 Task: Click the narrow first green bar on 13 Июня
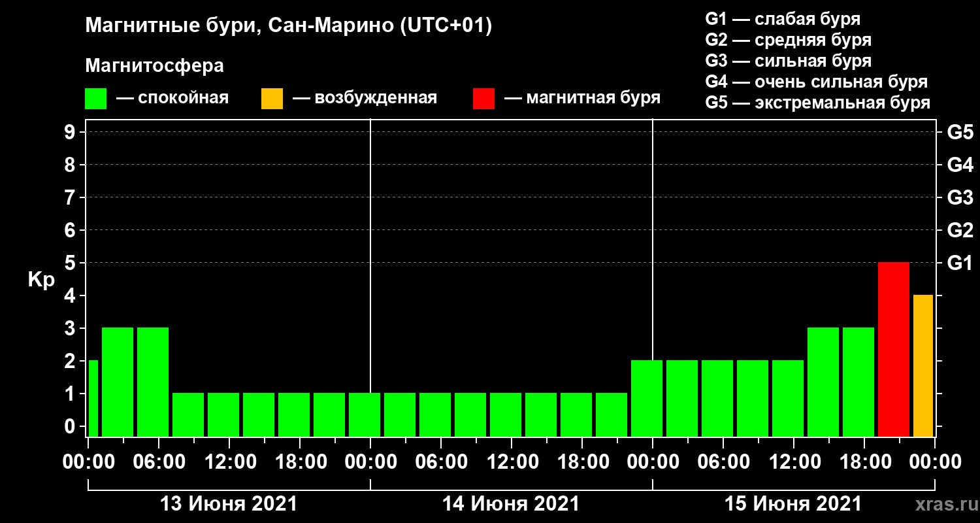tap(93, 398)
